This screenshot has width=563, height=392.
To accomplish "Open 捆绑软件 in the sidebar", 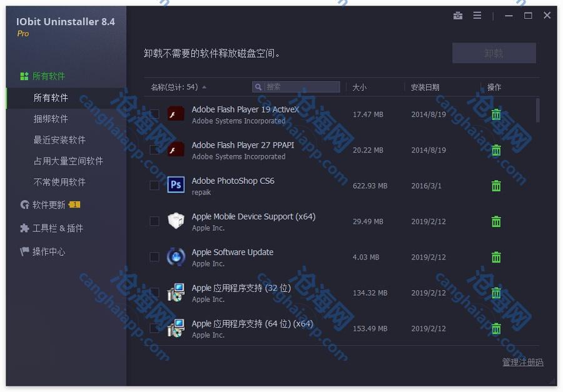I will click(51, 119).
